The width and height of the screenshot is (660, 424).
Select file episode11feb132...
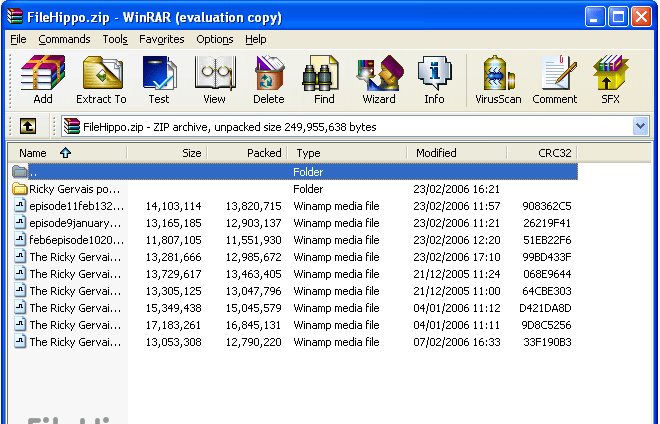pyautogui.click(x=295, y=205)
